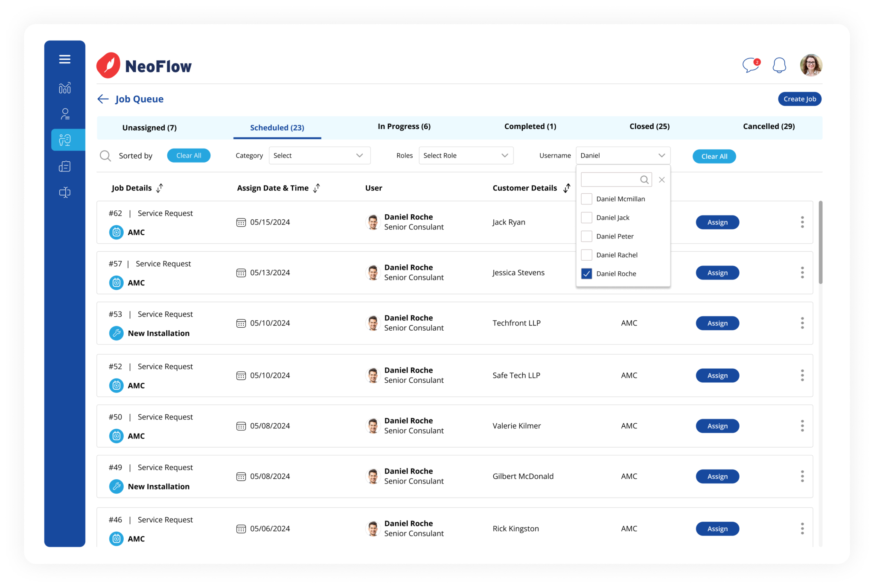
Task: Open three-dot menu for job #62
Action: (x=802, y=222)
